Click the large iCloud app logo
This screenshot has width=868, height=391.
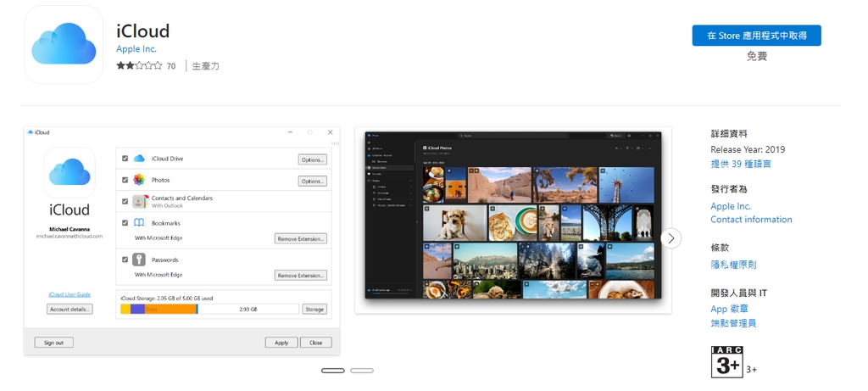coord(64,44)
